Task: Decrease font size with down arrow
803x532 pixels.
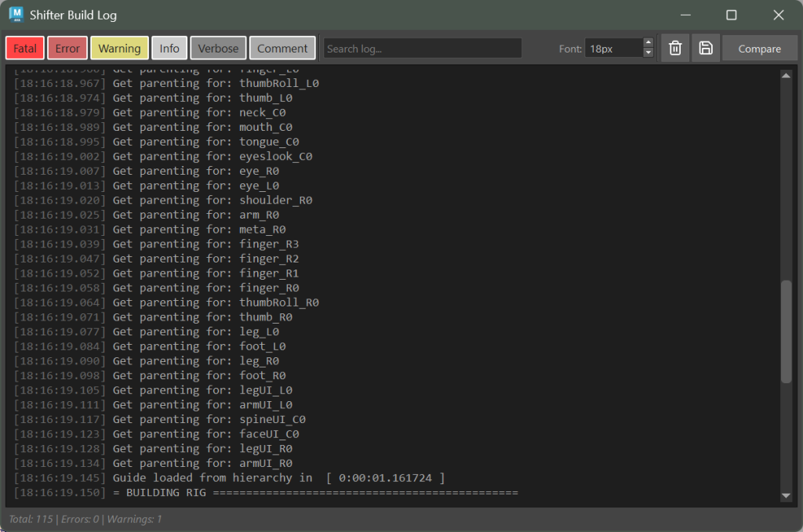Action: tap(648, 53)
